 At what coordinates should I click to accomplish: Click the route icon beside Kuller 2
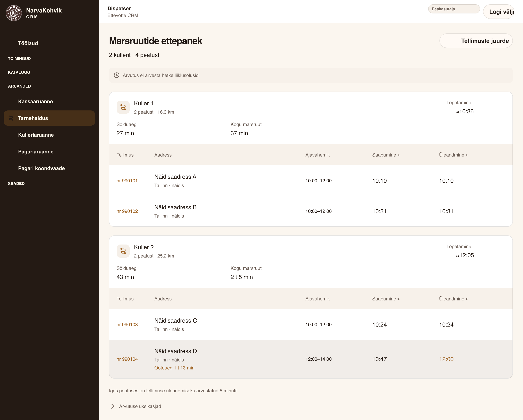(x=123, y=251)
